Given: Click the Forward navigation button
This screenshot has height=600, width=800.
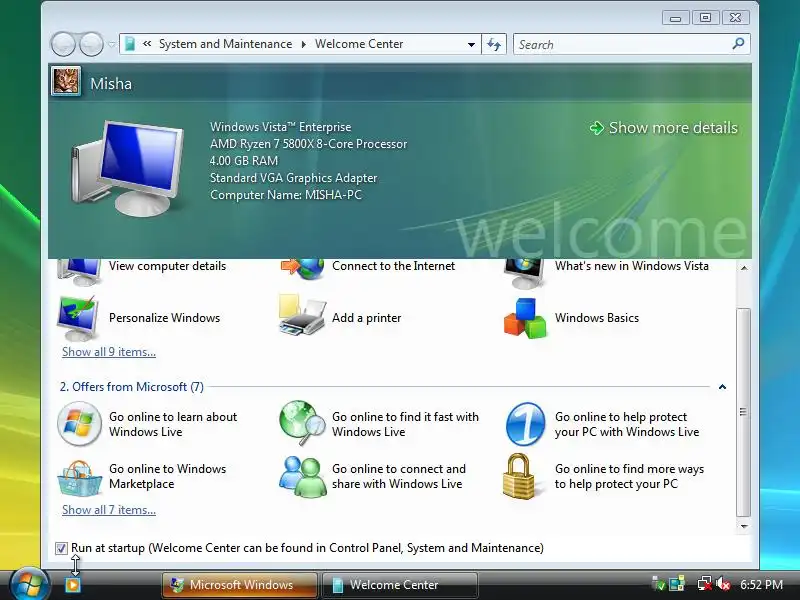Looking at the screenshot, I should coord(91,44).
